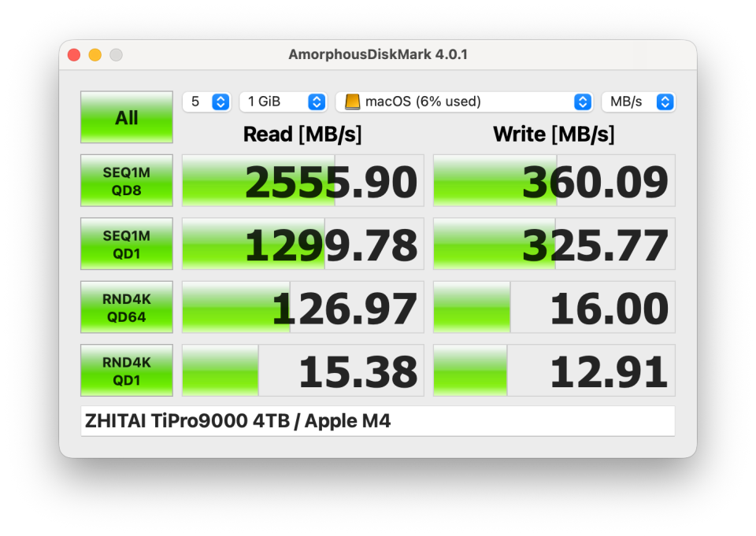Start the SEQ1M QD8 test
756x536 pixels.
[126, 181]
